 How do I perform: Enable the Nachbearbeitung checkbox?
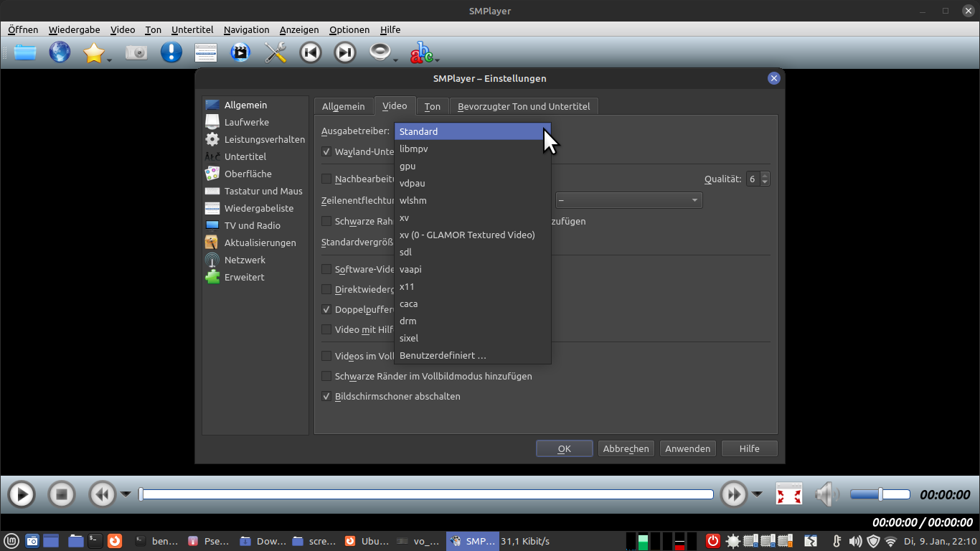coord(326,179)
